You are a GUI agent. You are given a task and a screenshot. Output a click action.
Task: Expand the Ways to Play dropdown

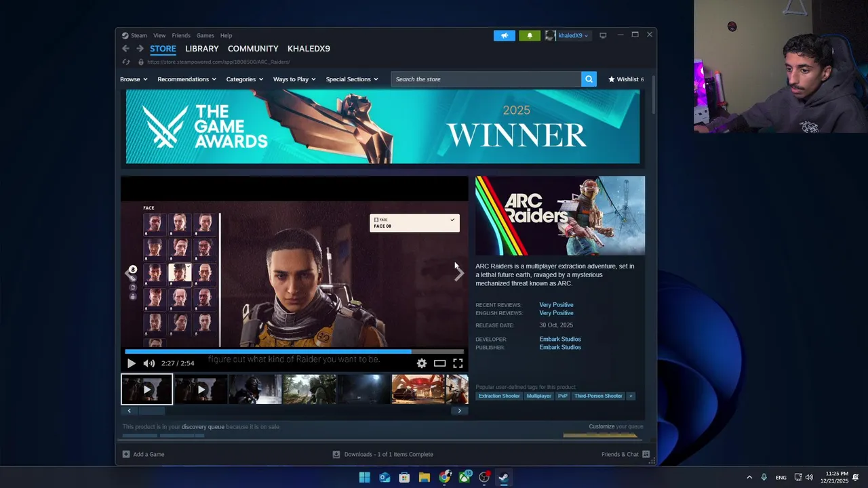coord(294,79)
